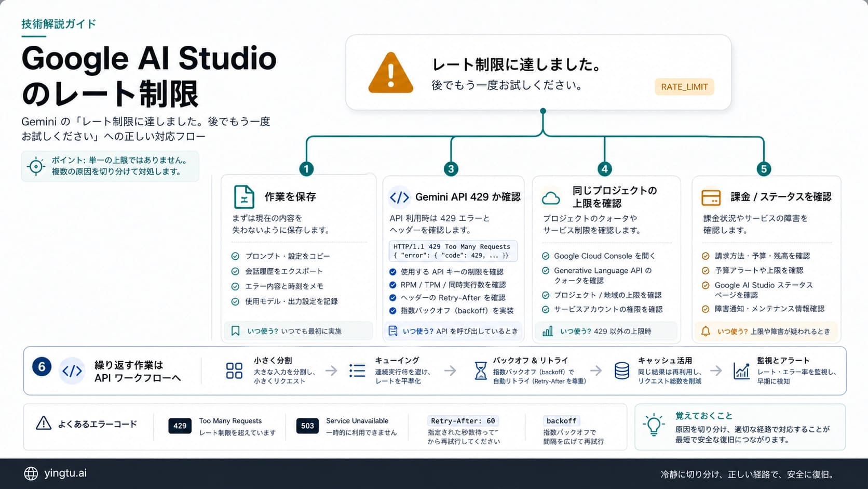This screenshot has height=489, width=868.
Task: Click the キューイング step title
Action: [x=397, y=360]
